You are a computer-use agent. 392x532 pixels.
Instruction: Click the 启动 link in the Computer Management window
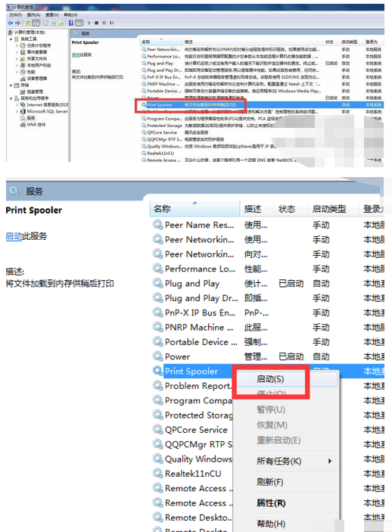[x=75, y=54]
